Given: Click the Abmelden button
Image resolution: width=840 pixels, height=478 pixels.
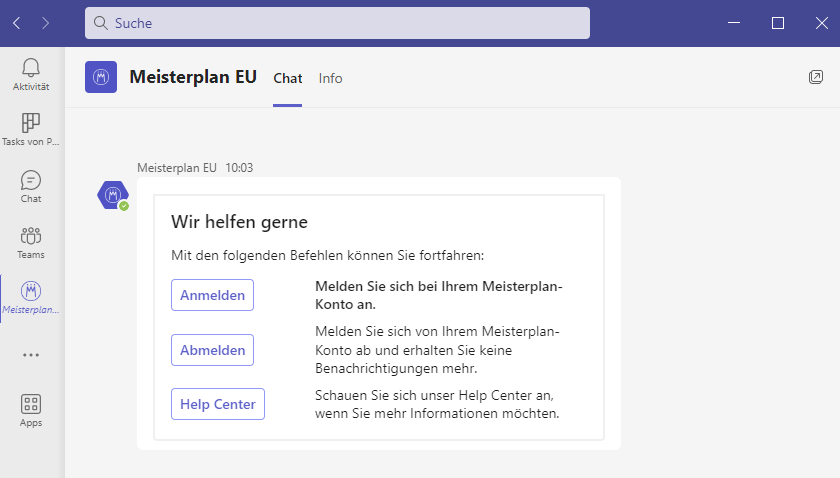Looking at the screenshot, I should [213, 350].
